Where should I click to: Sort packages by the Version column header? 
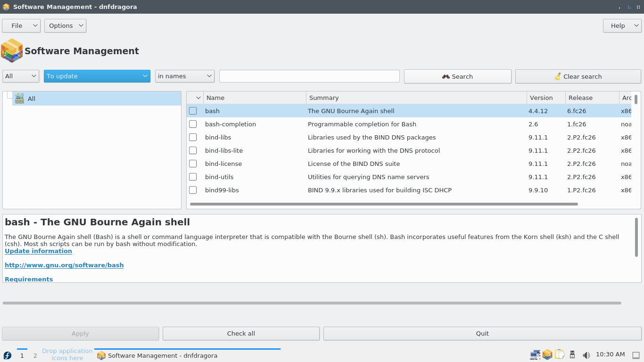[x=546, y=98]
